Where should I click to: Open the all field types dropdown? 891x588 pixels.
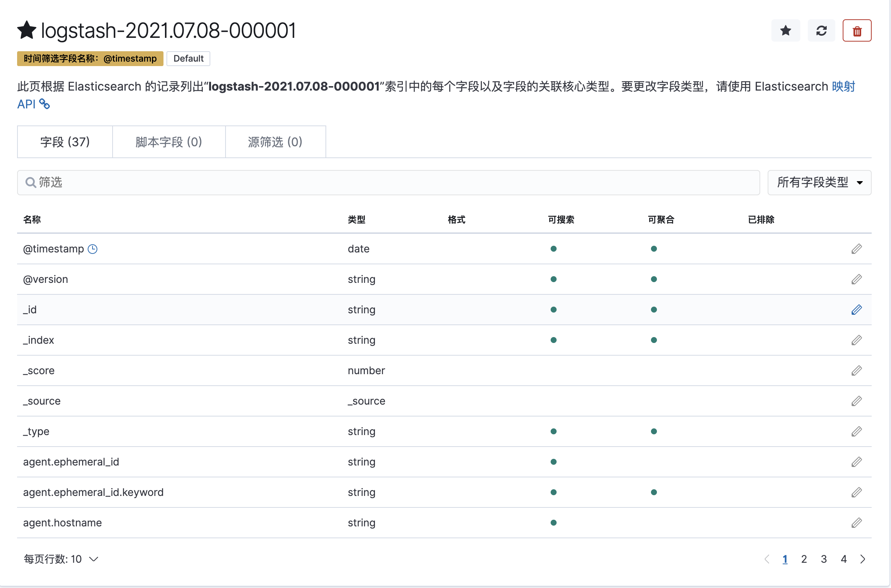pos(819,183)
